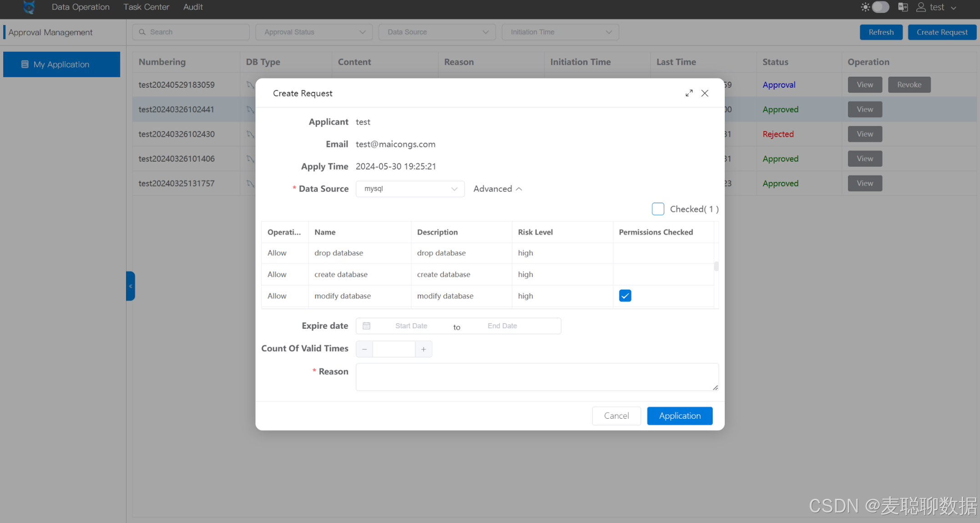Tick the Checked( 1 ) checkbox
Image resolution: width=980 pixels, height=523 pixels.
(x=657, y=209)
